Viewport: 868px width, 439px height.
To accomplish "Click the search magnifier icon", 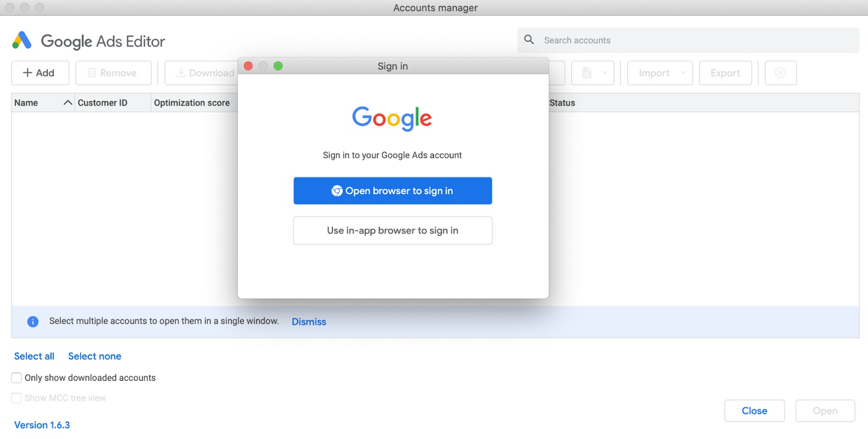I will (529, 40).
